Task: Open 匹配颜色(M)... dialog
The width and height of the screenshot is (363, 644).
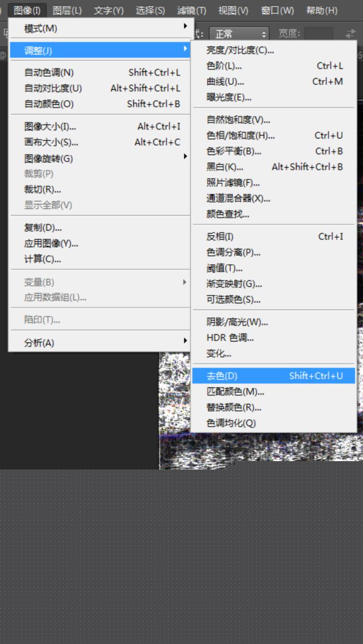Action: coord(274,391)
